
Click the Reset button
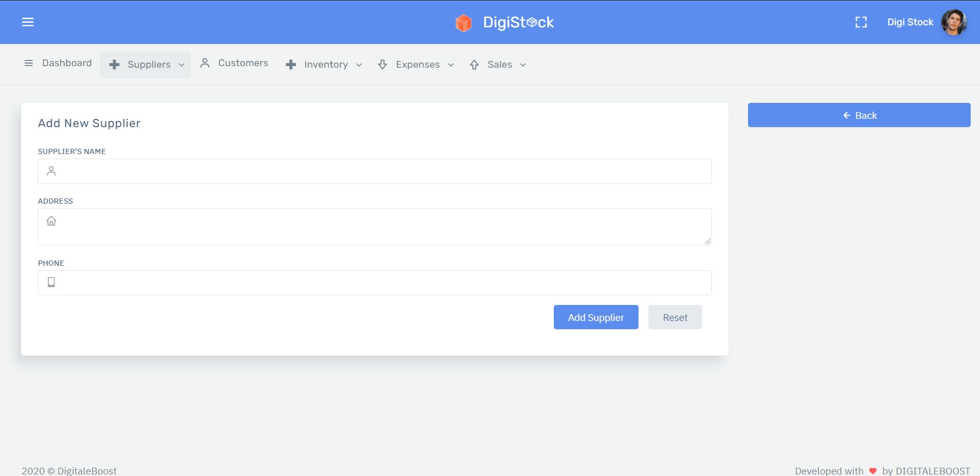click(x=675, y=317)
